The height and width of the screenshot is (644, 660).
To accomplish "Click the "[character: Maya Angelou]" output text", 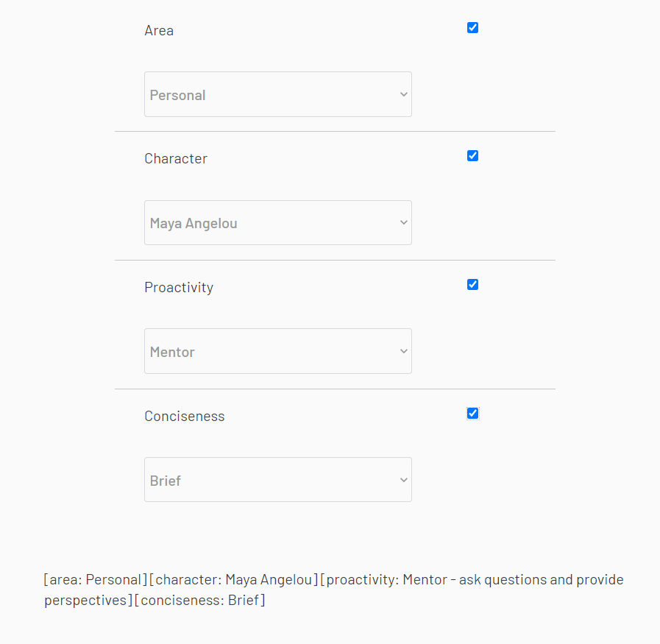I will (x=233, y=580).
